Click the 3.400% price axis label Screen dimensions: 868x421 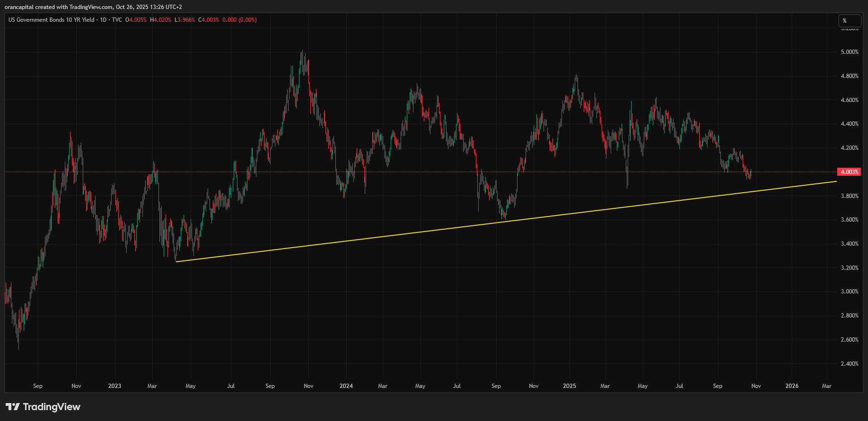[850, 244]
